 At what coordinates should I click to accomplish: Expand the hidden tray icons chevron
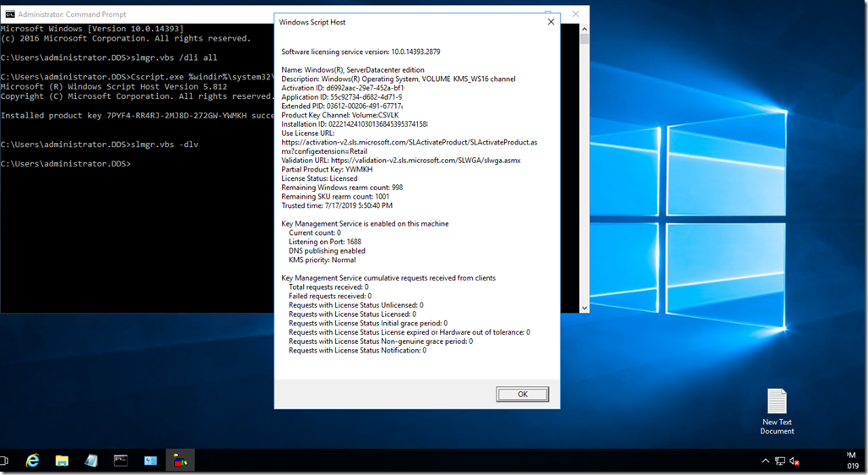(765, 461)
